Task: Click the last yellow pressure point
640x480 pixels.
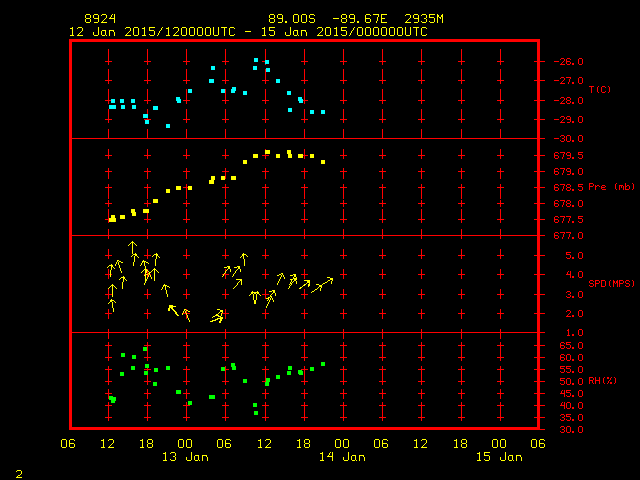Action: [323, 162]
